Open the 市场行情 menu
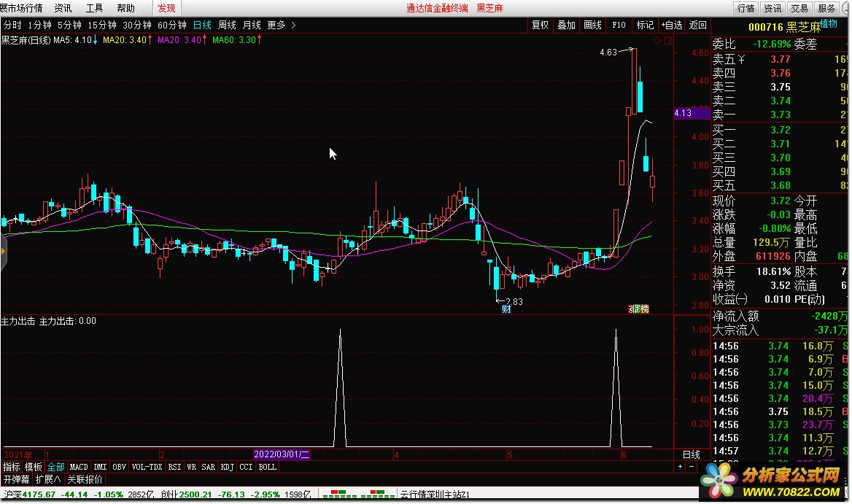This screenshot has height=504, width=852. (x=21, y=8)
